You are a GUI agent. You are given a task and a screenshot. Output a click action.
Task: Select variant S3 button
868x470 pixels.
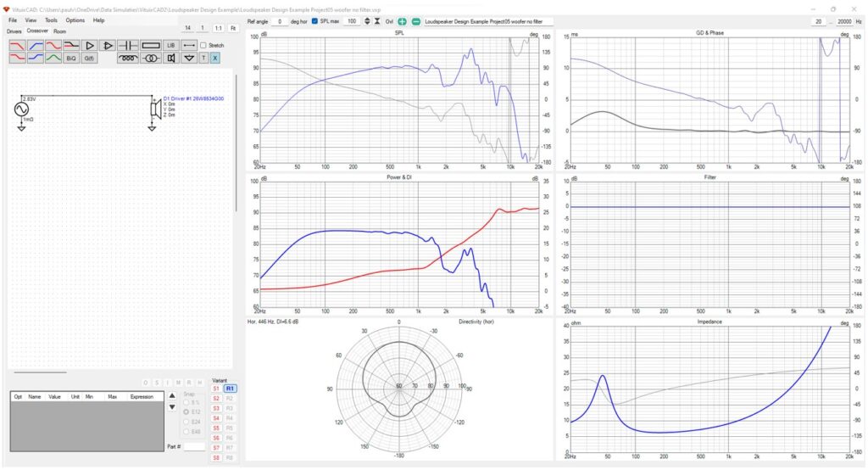pyautogui.click(x=216, y=408)
